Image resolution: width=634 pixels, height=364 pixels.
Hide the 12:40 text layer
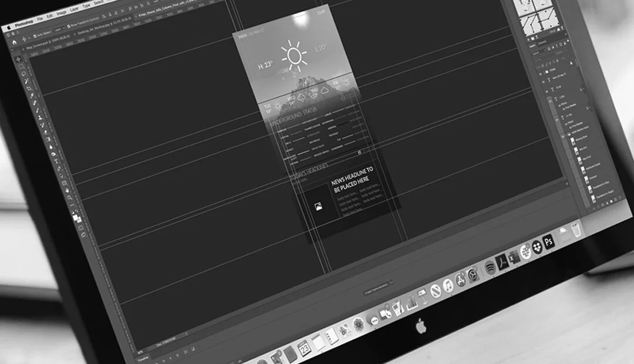(x=547, y=91)
